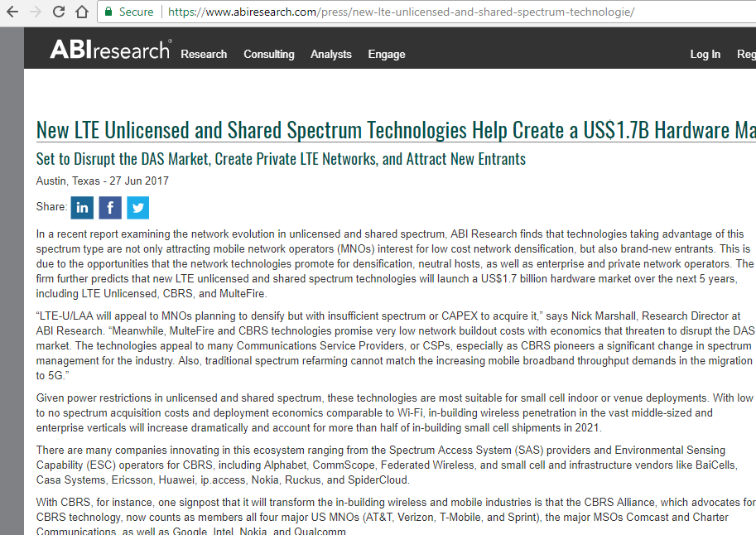Share article on LinkedIn

pos(82,207)
